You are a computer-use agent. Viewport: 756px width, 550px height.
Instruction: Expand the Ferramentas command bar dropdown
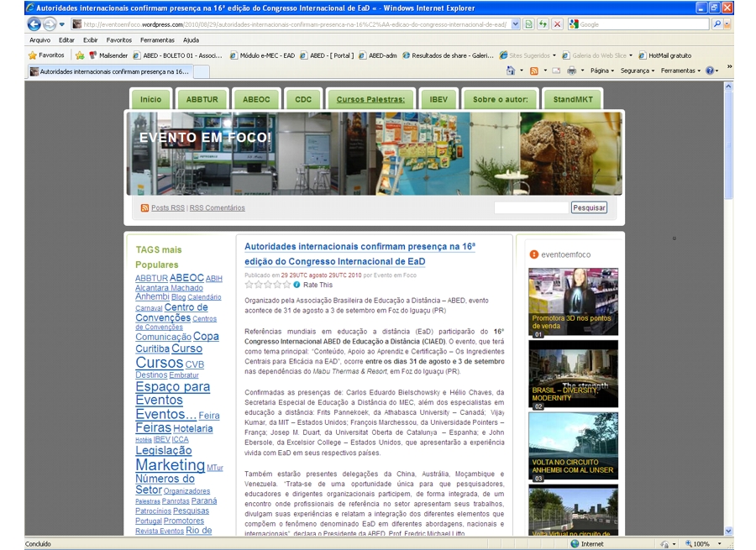[x=680, y=71]
